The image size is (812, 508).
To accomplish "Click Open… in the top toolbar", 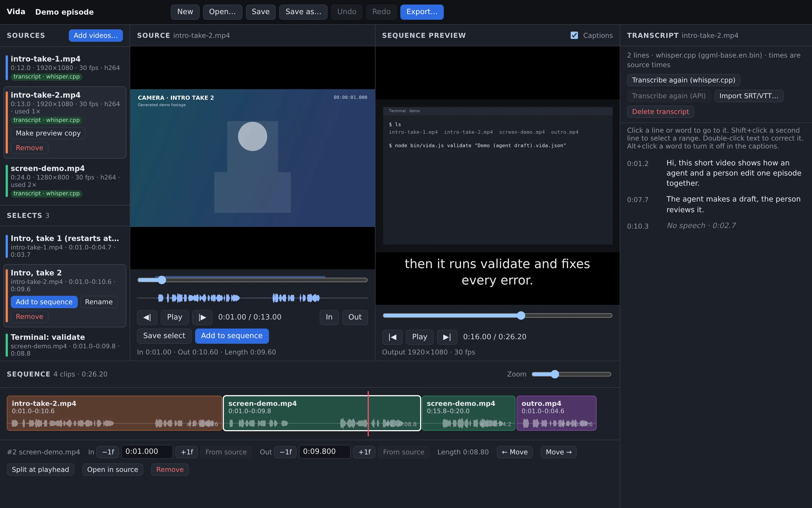I will coord(222,12).
